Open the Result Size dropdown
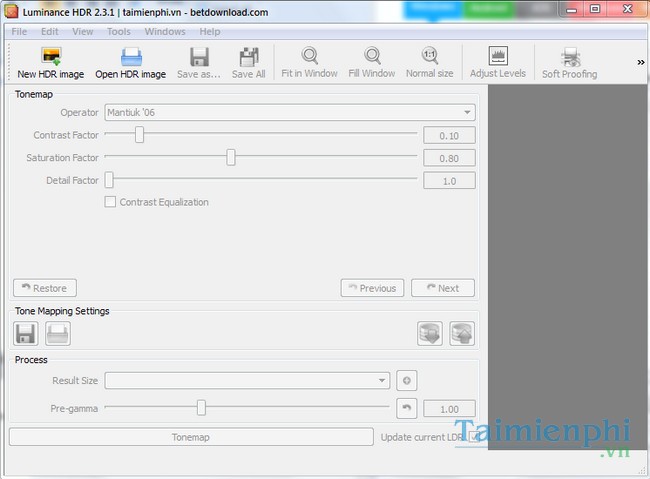This screenshot has width=650, height=479. [247, 380]
